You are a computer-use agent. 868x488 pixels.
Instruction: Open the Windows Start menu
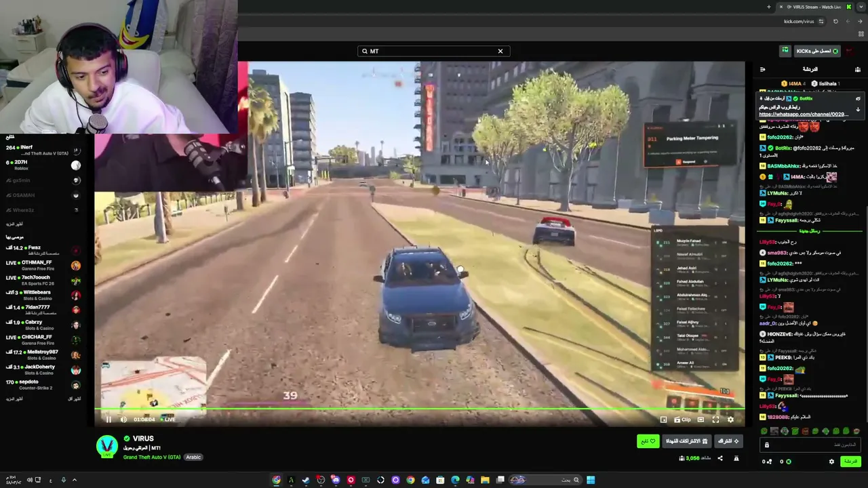591,480
